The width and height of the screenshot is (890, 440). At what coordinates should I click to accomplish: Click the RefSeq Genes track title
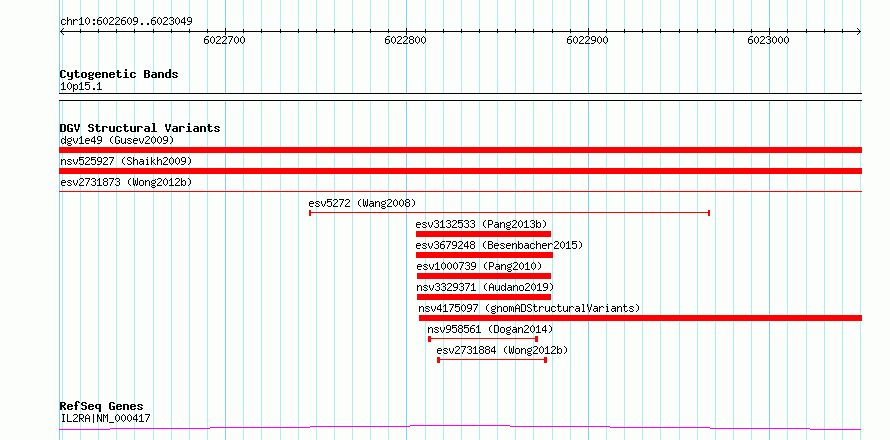[x=102, y=407]
